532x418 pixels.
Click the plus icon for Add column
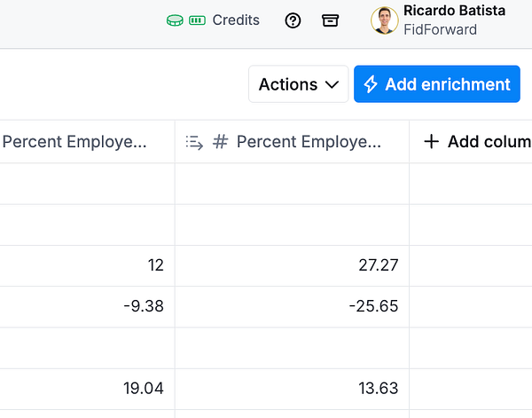tap(432, 142)
